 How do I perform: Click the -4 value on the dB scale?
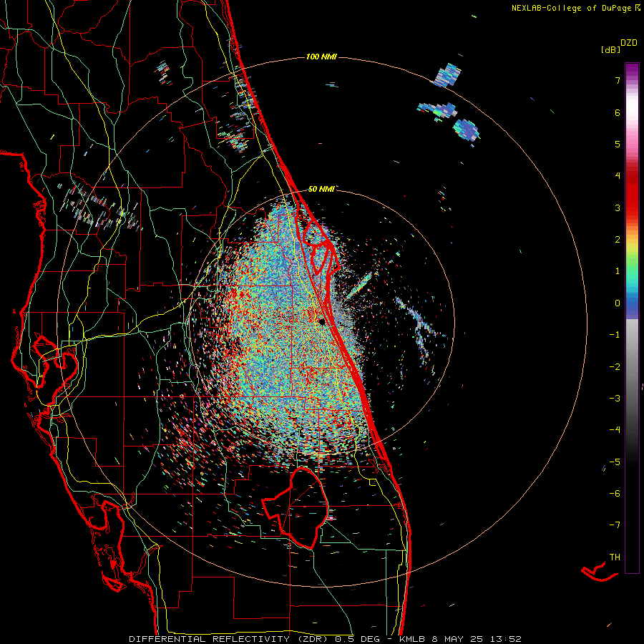(615, 430)
